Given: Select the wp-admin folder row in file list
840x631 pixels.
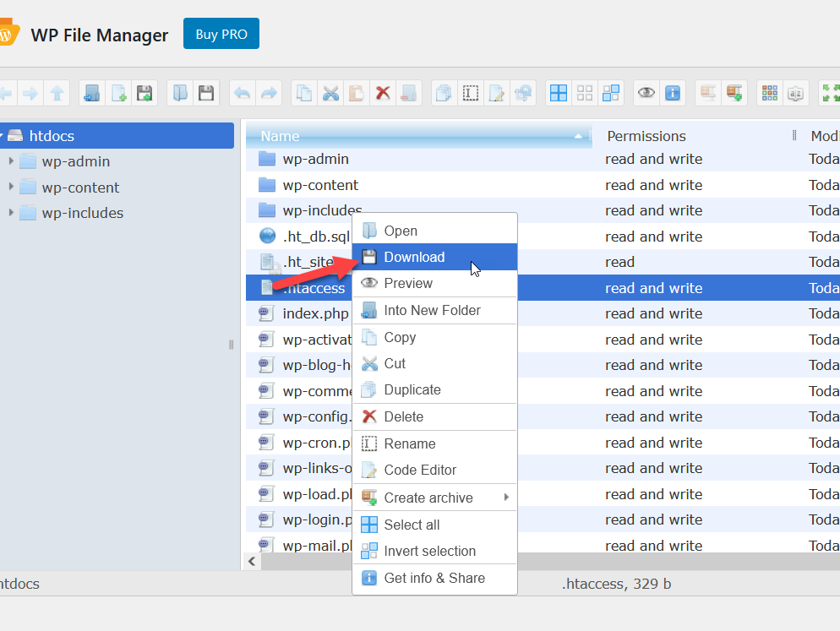Looking at the screenshot, I should 543,159.
